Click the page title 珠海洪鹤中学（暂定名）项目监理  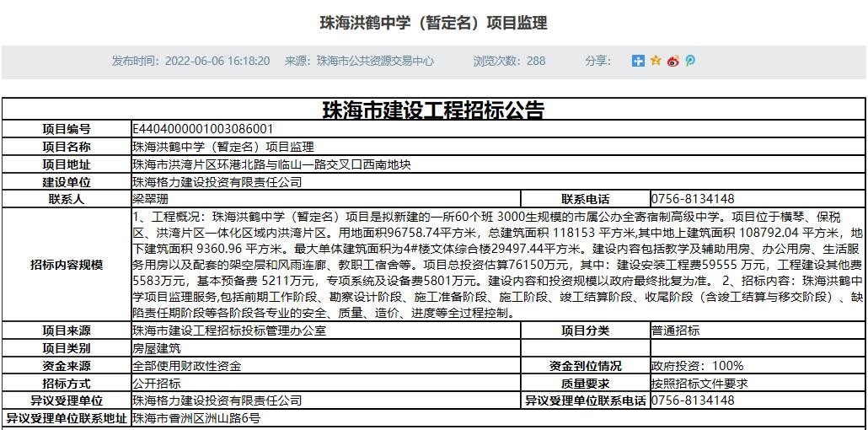pyautogui.click(x=433, y=23)
